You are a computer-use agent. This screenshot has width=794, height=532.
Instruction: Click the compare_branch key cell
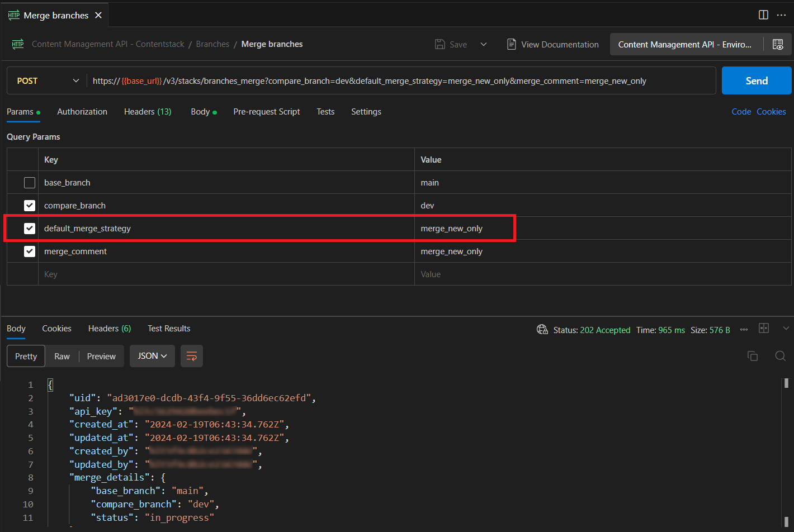[x=226, y=206]
